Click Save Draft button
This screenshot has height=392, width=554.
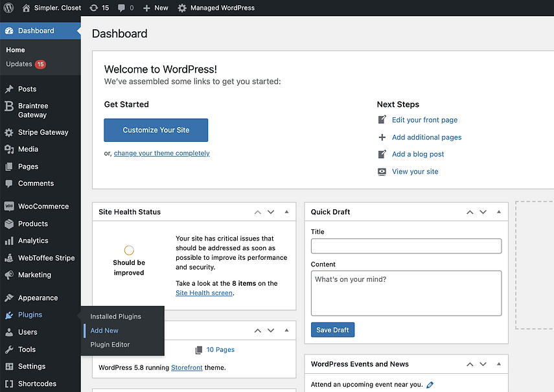332,330
